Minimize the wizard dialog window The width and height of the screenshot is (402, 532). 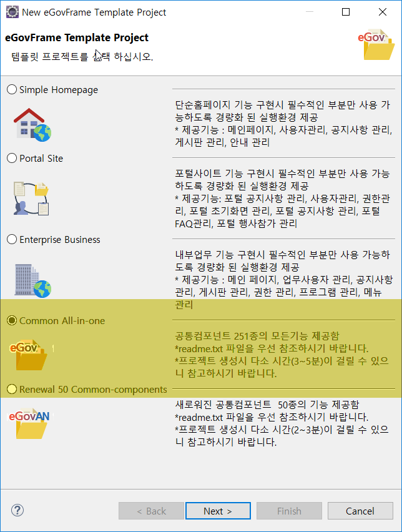point(310,12)
